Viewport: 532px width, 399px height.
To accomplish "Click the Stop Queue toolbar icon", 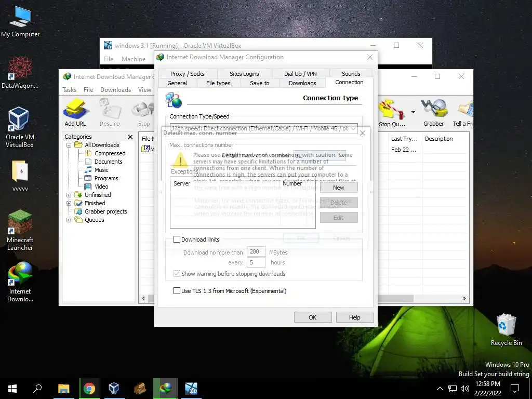I will (x=392, y=113).
